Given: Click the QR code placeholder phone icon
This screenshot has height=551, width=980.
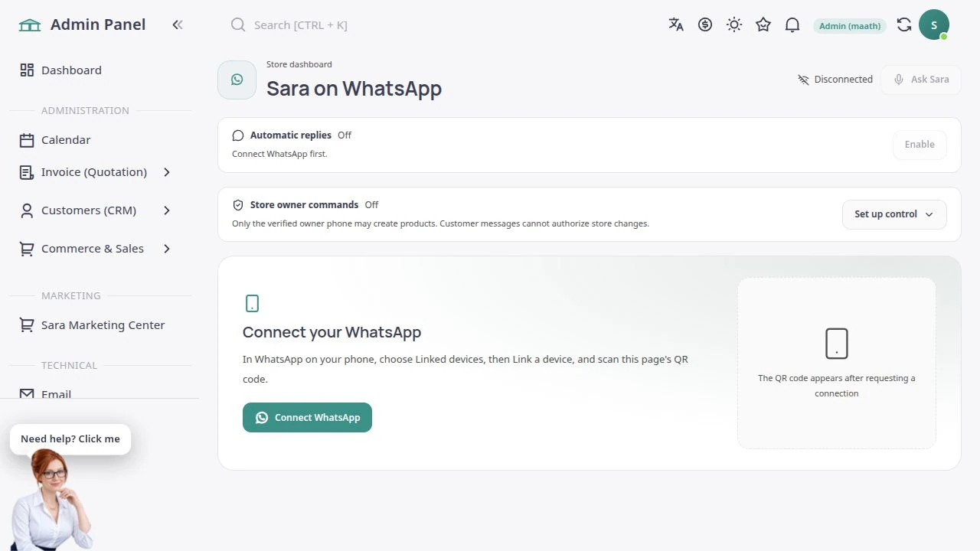Looking at the screenshot, I should tap(837, 344).
